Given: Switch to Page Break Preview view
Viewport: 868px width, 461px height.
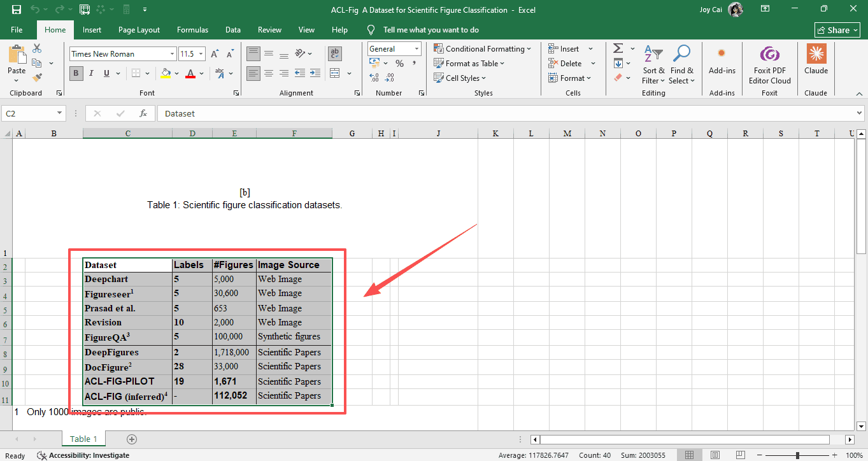Looking at the screenshot, I should 741,455.
